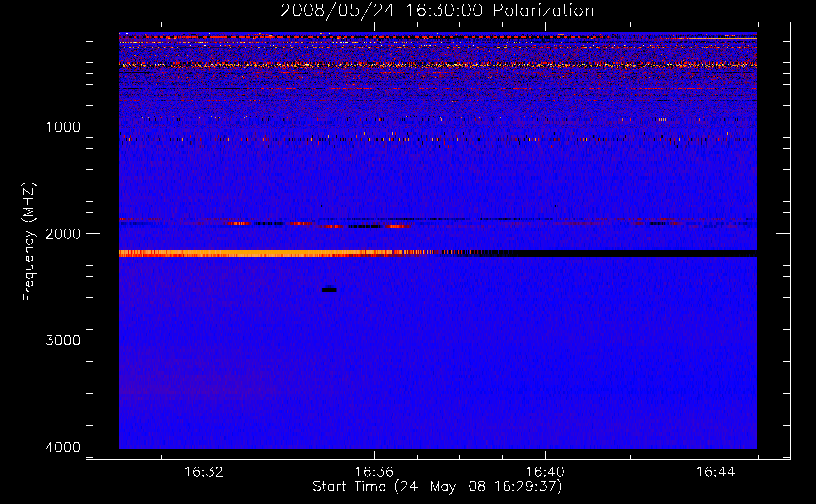Click the 16:36 time tick label
The width and height of the screenshot is (816, 504).
pyautogui.click(x=374, y=472)
